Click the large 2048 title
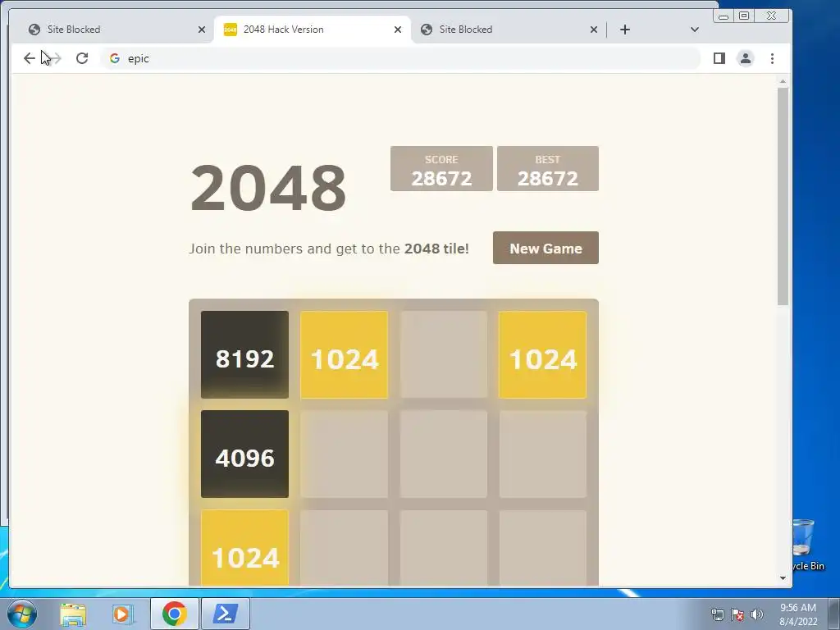This screenshot has width=840, height=630. (x=268, y=188)
